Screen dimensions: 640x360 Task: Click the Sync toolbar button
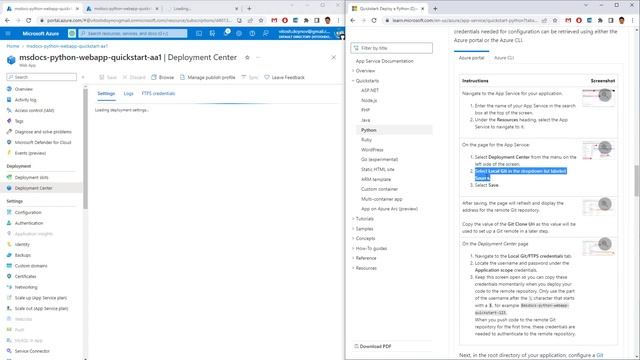coord(250,77)
